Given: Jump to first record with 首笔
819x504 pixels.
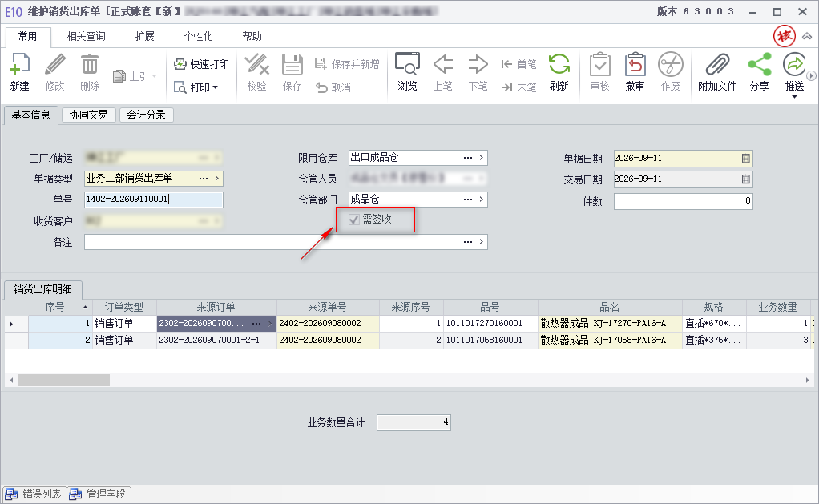Looking at the screenshot, I should coord(518,64).
